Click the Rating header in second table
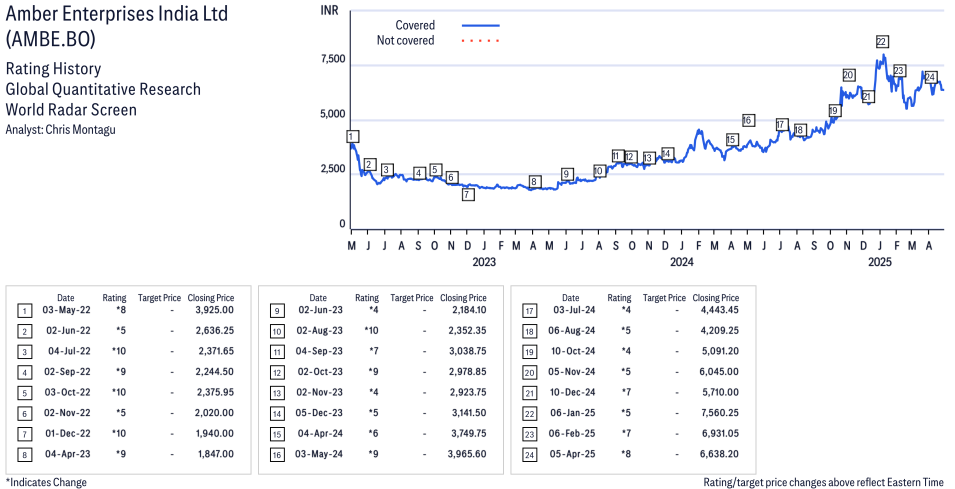The width and height of the screenshot is (955, 489). [367, 298]
